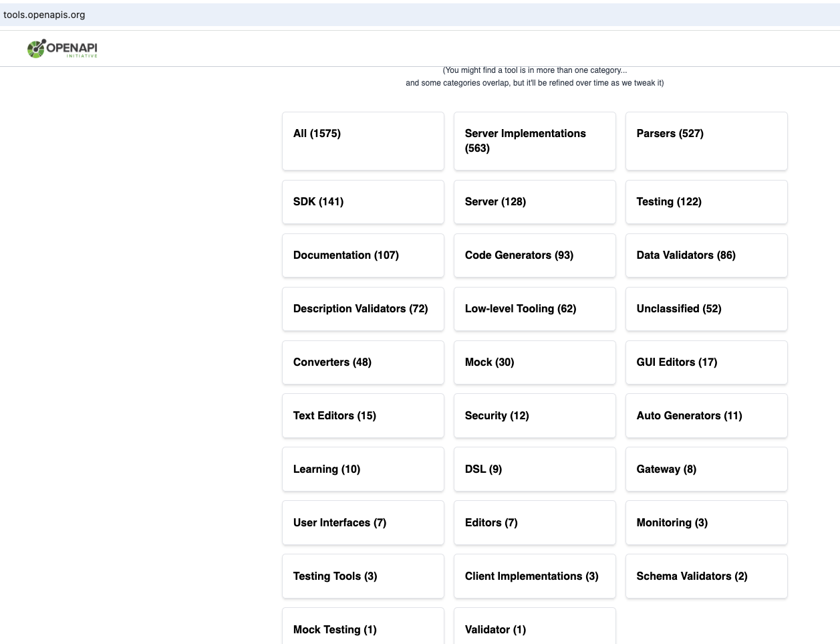The image size is (840, 644).
Task: Browse GUI Editors (17) tools
Action: 706,362
